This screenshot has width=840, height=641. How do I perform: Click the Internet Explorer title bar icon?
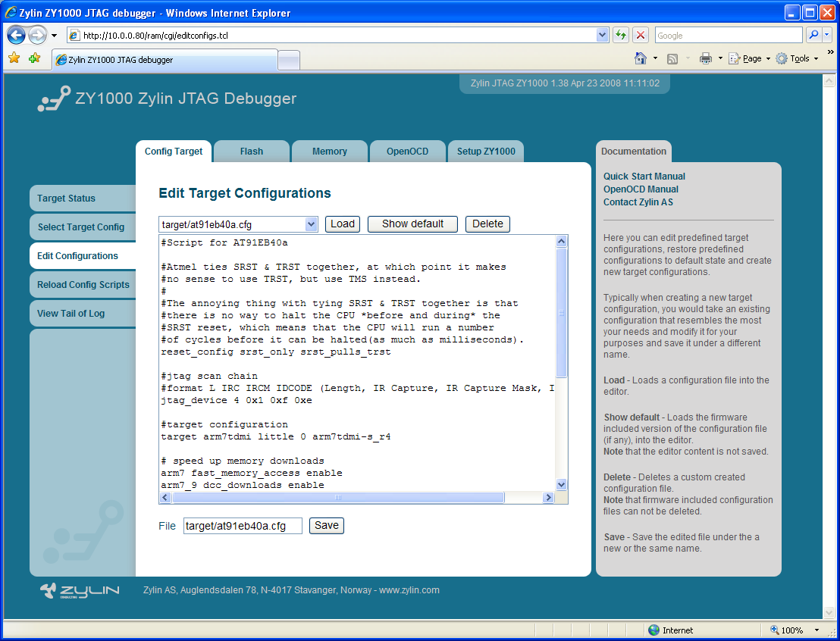(10, 12)
